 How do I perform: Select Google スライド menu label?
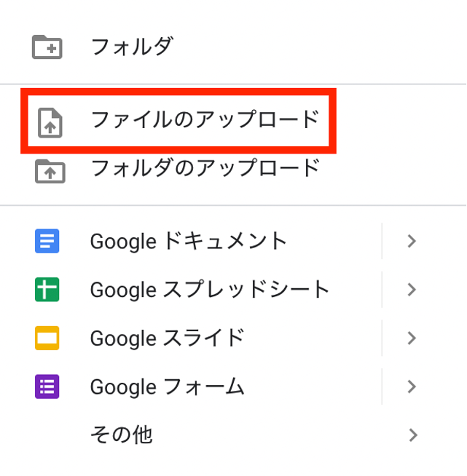pyautogui.click(x=168, y=338)
